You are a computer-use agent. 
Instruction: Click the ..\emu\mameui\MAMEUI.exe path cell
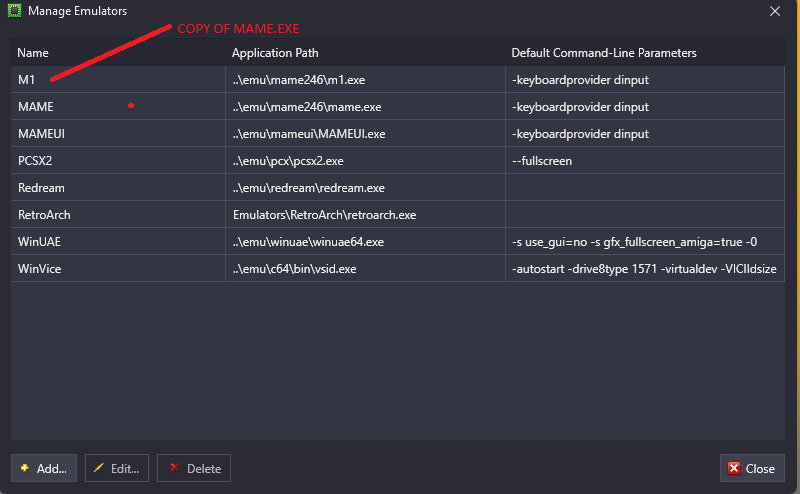tap(365, 134)
